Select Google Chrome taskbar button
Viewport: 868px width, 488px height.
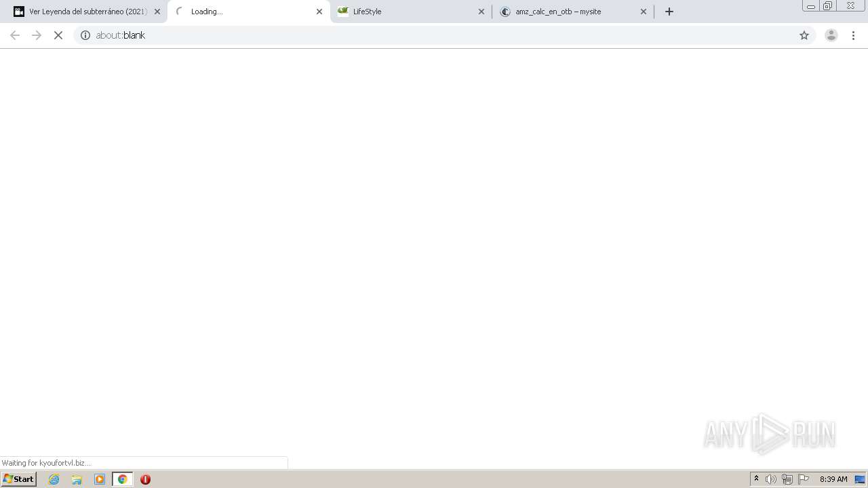coord(123,479)
